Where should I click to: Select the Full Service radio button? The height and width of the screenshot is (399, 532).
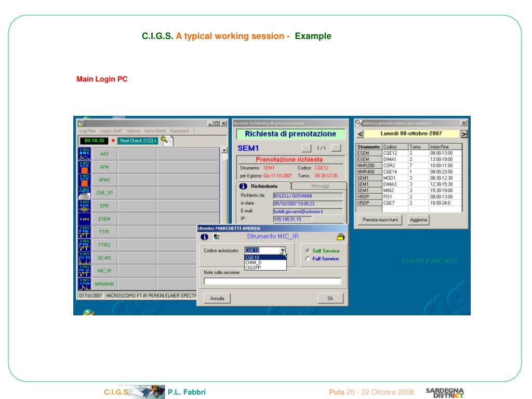pyautogui.click(x=308, y=259)
